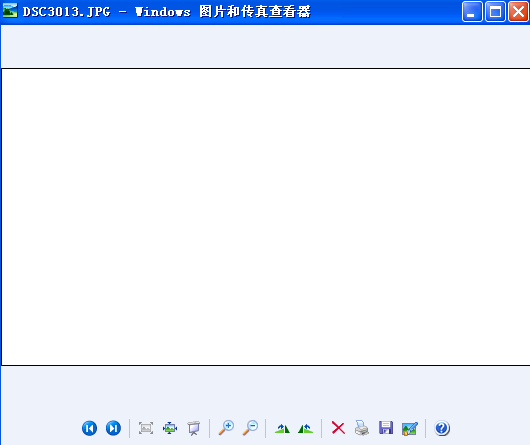
Task: Minimize the picture viewer window
Action: coord(472,12)
